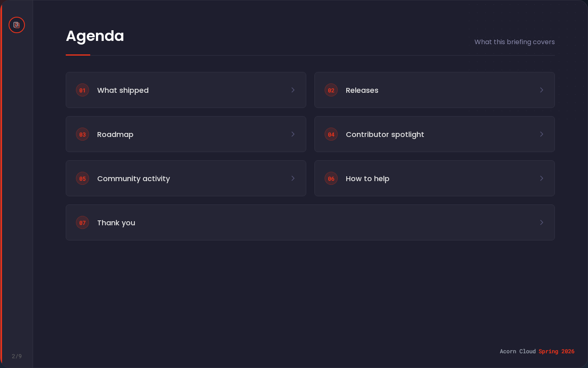The width and height of the screenshot is (588, 368).
Task: Click the circular logo icon in sidebar
Action: tap(17, 25)
